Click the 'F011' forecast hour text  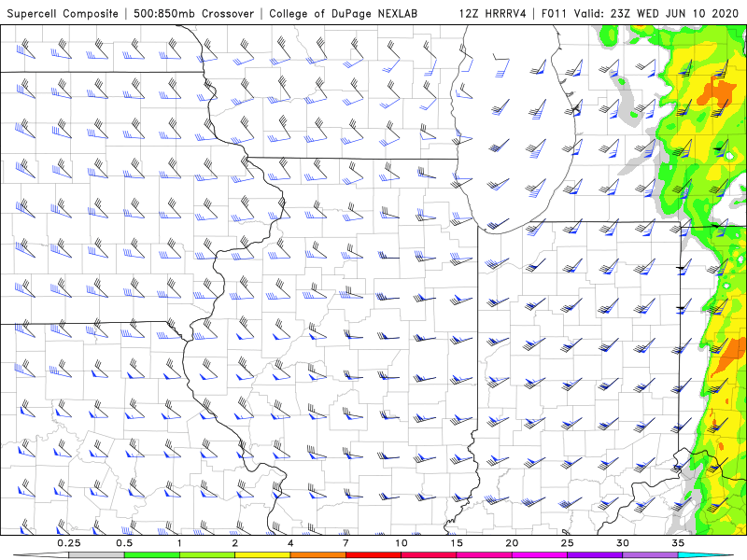coord(555,13)
